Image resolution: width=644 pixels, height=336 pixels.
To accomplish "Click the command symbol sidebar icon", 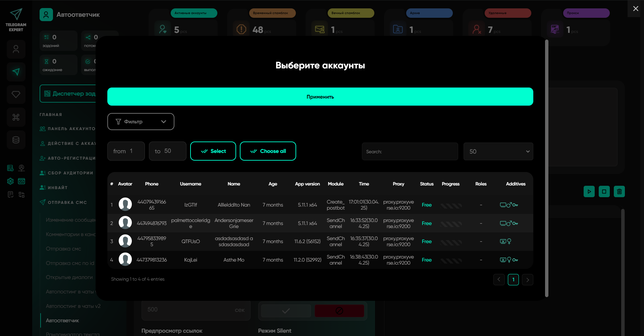I will [x=16, y=117].
